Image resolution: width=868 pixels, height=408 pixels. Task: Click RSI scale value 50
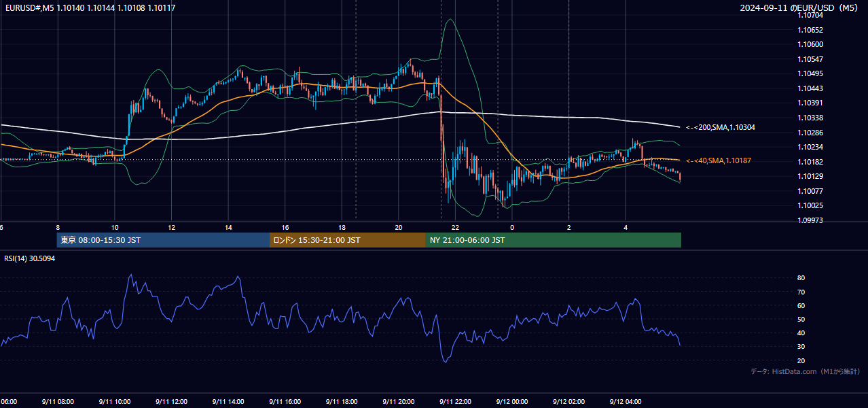point(801,319)
